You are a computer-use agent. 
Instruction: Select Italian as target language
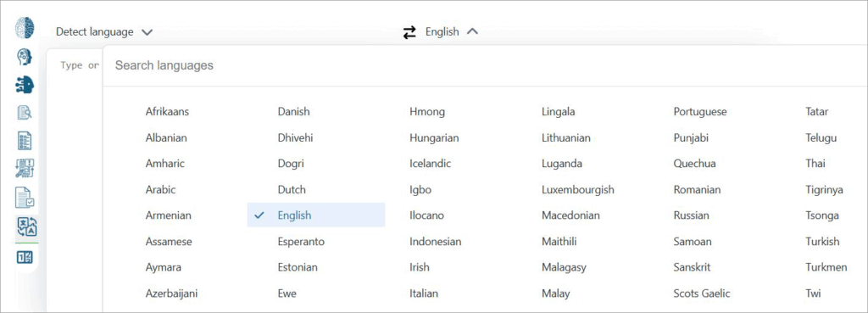coord(424,293)
